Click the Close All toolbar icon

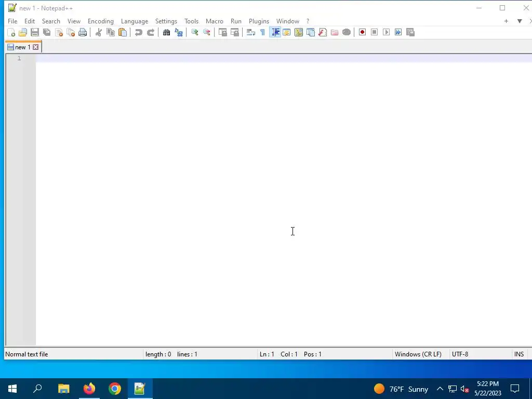point(71,32)
